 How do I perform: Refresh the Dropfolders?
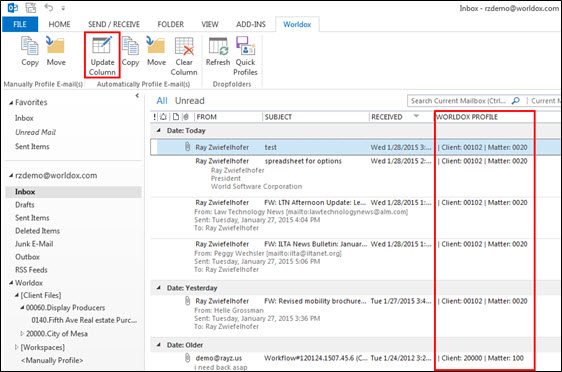point(218,52)
